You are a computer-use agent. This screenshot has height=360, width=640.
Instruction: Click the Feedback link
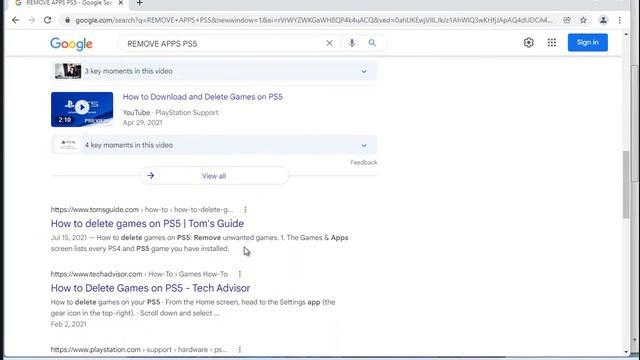363,162
